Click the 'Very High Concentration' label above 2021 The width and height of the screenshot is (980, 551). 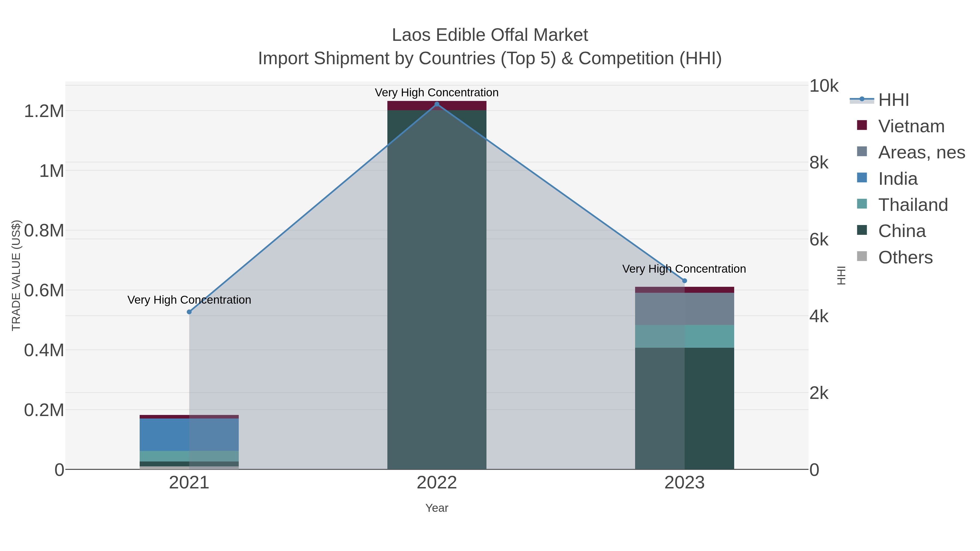pyautogui.click(x=189, y=300)
